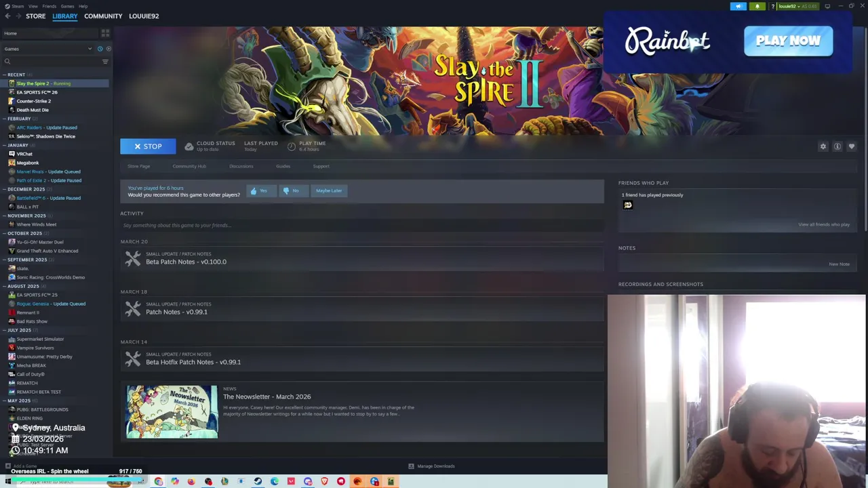Open Brave browser from taskbar
The width and height of the screenshot is (868, 488).
324,481
